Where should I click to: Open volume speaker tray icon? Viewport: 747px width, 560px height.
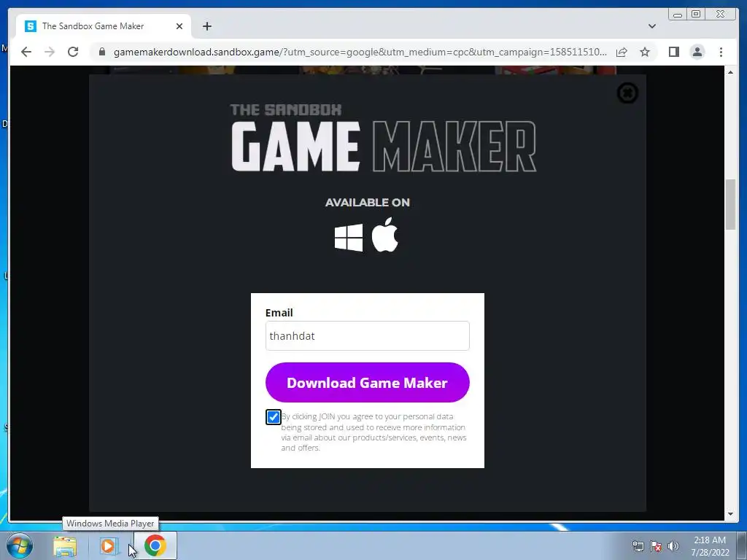point(673,547)
